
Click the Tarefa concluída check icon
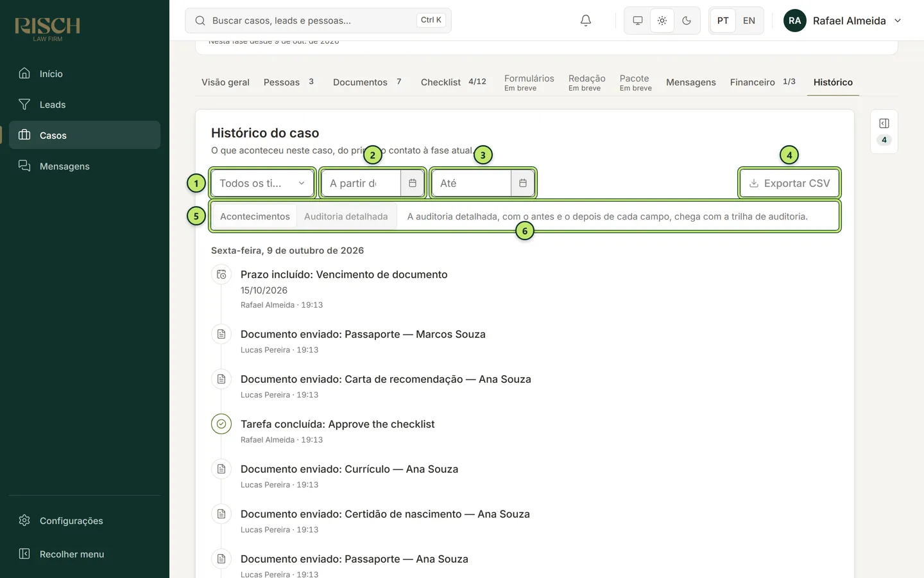pos(221,424)
